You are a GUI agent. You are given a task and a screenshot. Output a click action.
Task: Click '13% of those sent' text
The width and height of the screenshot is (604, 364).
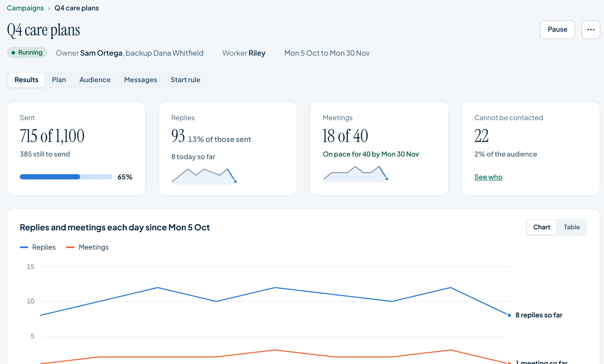point(219,139)
